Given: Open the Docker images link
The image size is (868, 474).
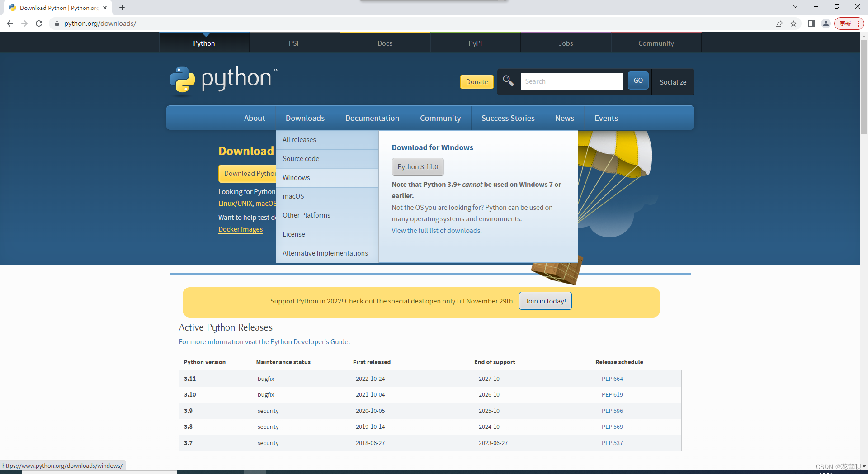Looking at the screenshot, I should point(241,229).
